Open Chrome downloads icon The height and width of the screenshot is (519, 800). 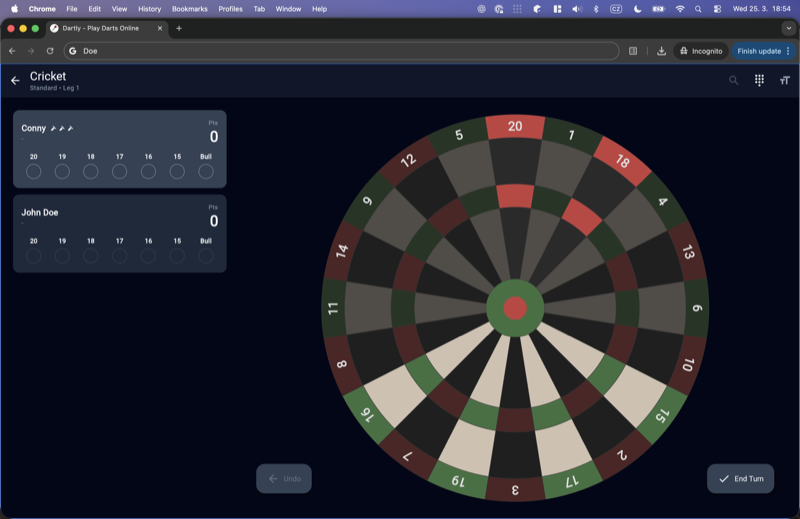pyautogui.click(x=661, y=51)
